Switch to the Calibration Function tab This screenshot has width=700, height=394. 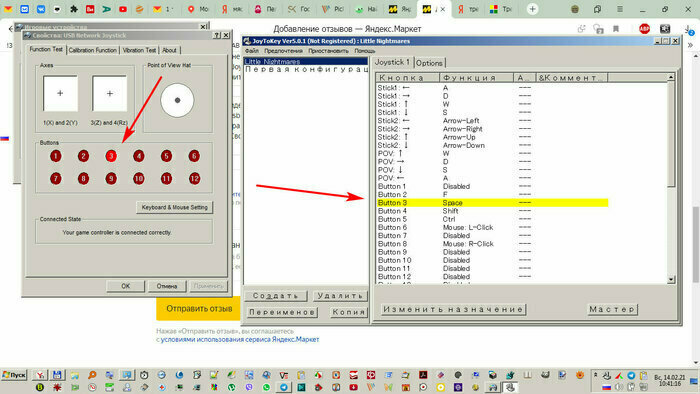tap(92, 50)
